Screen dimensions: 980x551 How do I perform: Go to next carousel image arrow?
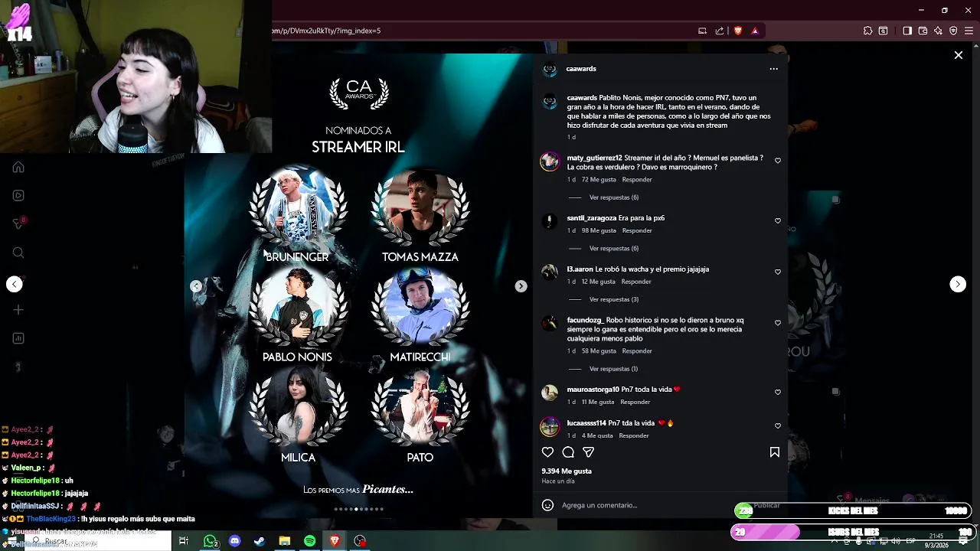[x=521, y=286]
